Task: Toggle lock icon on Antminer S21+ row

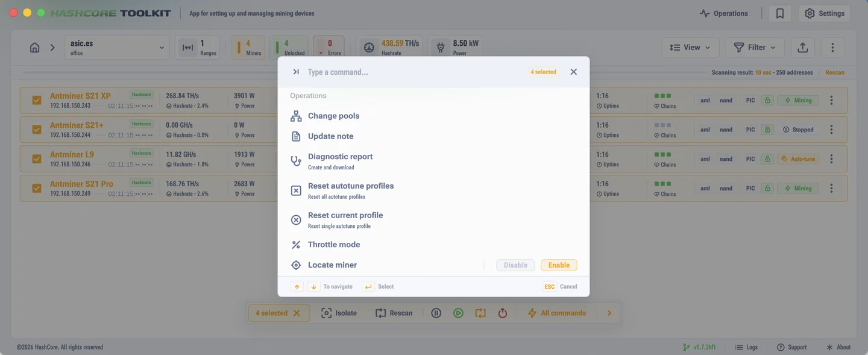Action: 767,130
